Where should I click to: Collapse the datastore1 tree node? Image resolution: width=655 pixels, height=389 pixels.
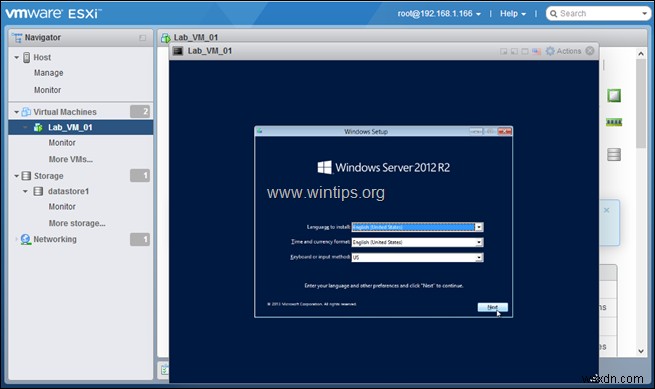(25, 191)
